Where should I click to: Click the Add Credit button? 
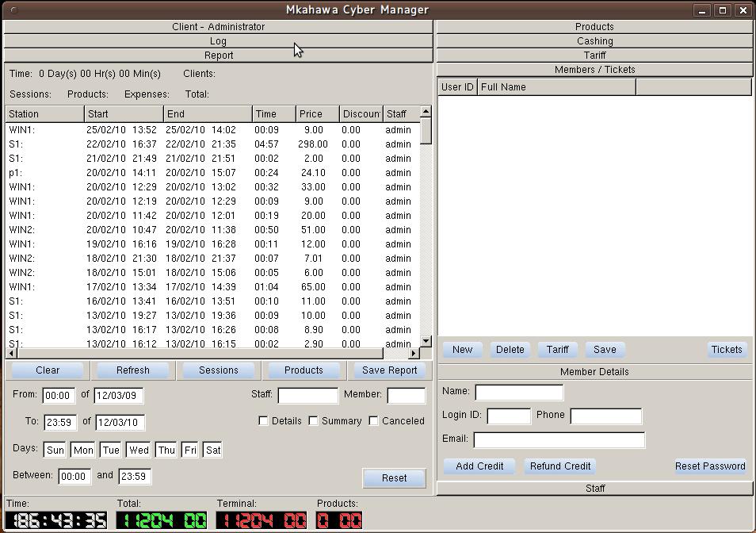click(x=479, y=466)
